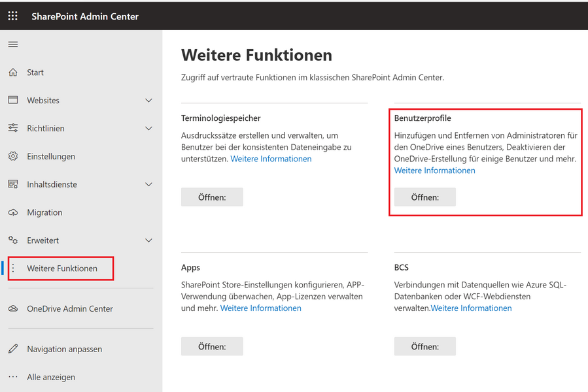Expand the Websites submenu chevron
Screen dimensions: 588x392
click(149, 101)
